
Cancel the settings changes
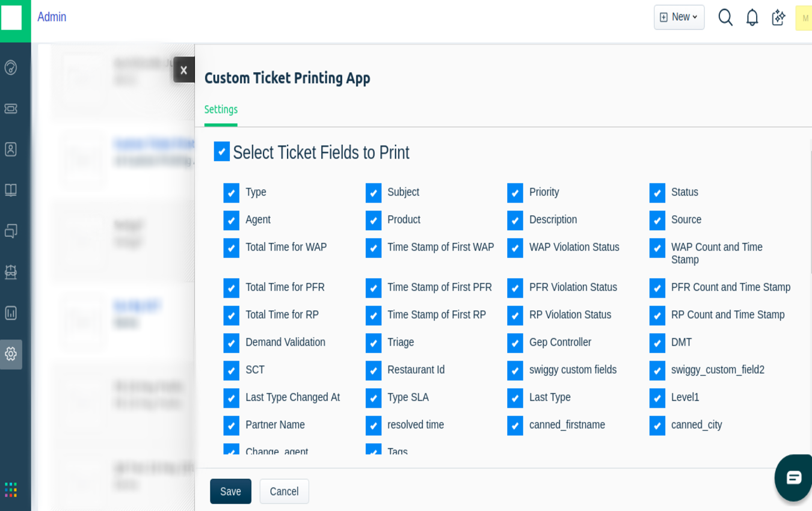point(284,491)
